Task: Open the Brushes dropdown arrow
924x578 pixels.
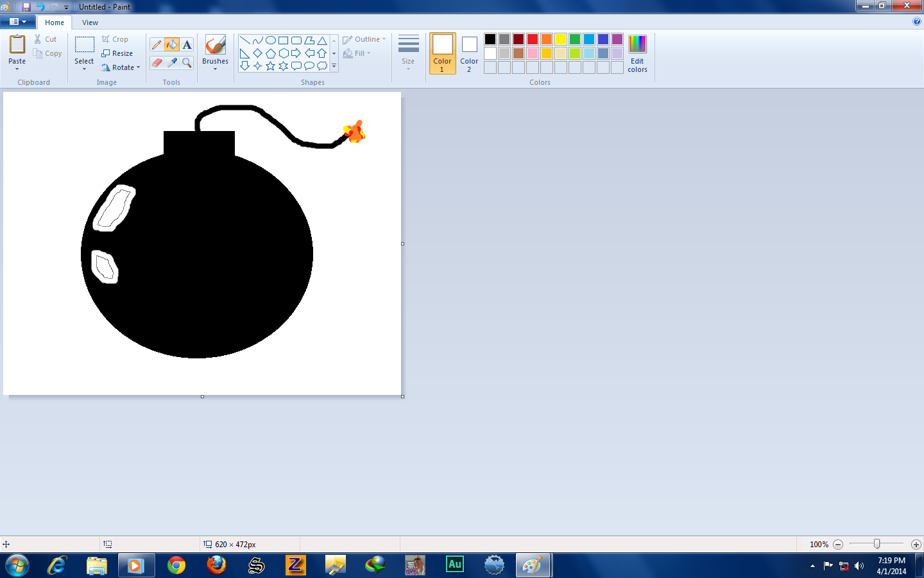Action: pyautogui.click(x=215, y=69)
